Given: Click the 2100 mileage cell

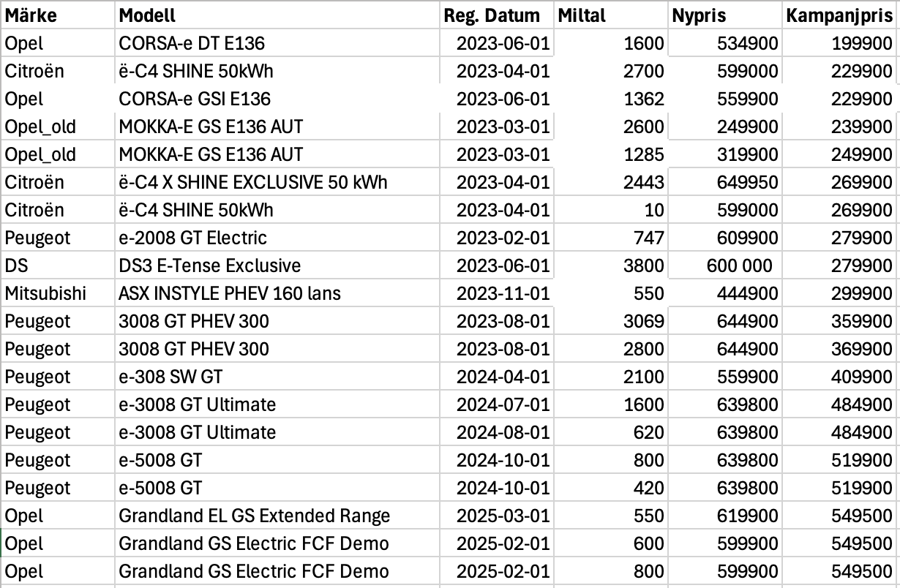Looking at the screenshot, I should pyautogui.click(x=611, y=377).
